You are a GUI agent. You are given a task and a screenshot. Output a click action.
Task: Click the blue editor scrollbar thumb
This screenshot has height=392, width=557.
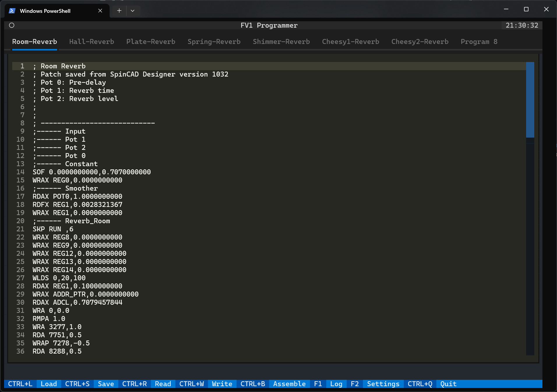530,100
